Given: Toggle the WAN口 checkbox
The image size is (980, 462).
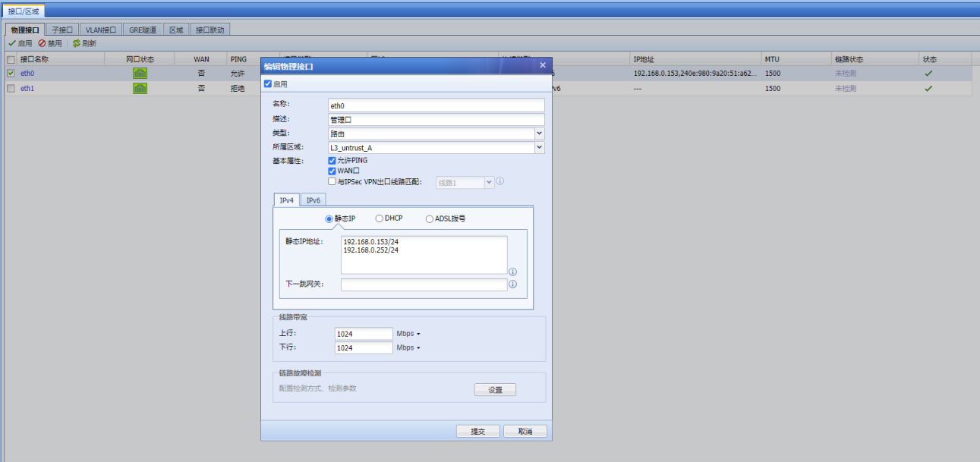Looking at the screenshot, I should [332, 171].
